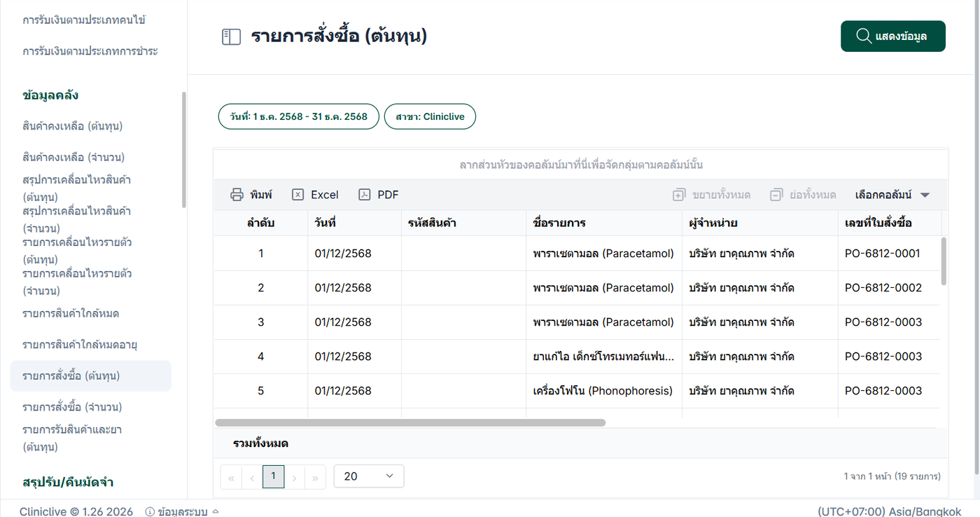Viewport: 980px width, 517px height.
Task: Select the near-expiry products report menu item
Action: 80,345
